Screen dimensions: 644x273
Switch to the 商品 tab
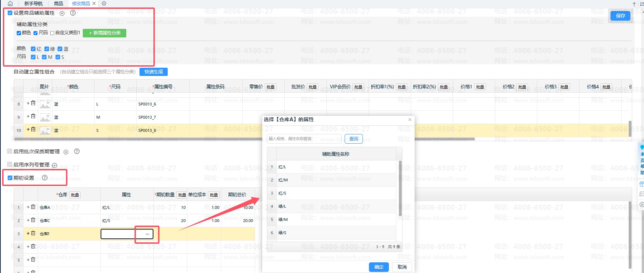pos(59,4)
